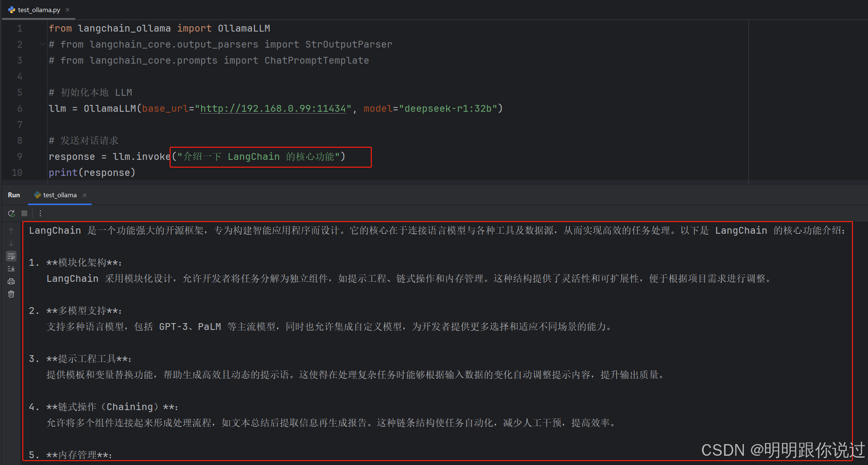
Task: Open the Run toolbar more options menu
Action: click(40, 213)
